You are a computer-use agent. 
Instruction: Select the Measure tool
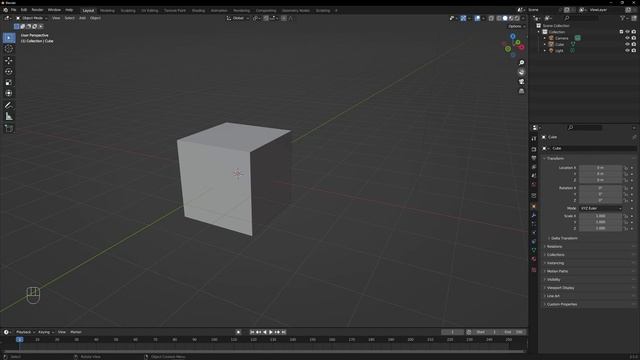[9, 117]
